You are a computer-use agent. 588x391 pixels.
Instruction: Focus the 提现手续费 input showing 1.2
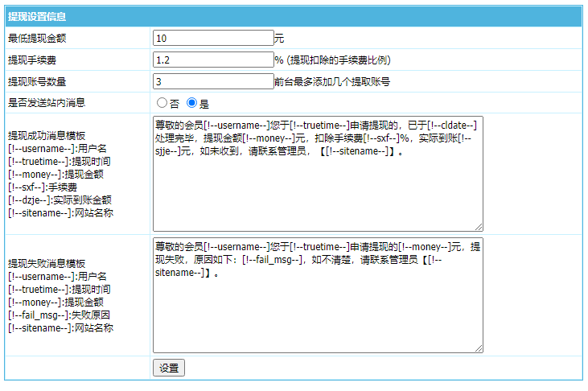213,60
